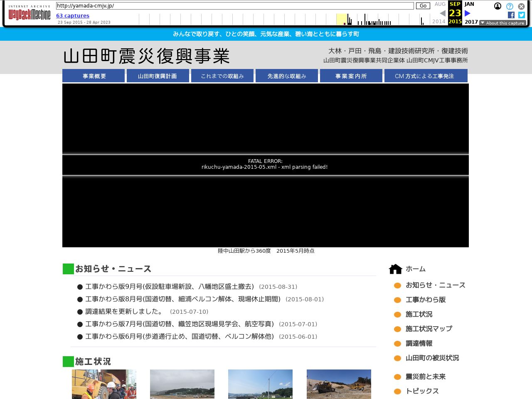Open the 山田町復興計画 menu tab
Viewport: 532px width, 399px height.
point(158,76)
